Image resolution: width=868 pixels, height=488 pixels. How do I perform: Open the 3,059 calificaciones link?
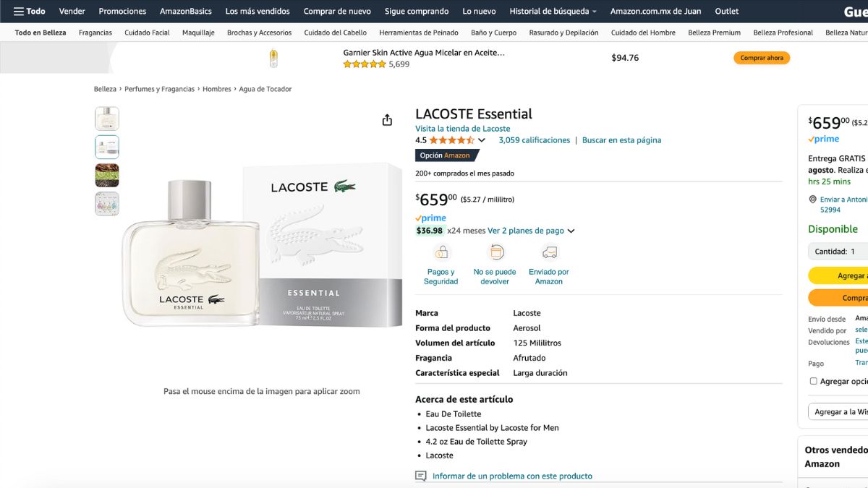coord(534,140)
